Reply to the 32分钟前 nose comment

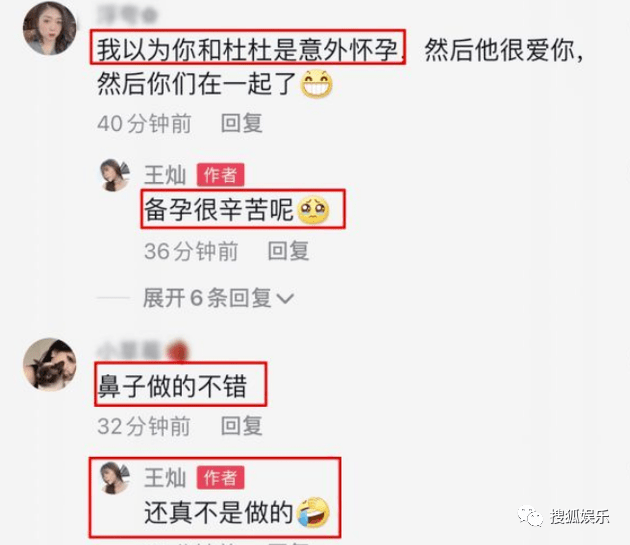click(242, 426)
